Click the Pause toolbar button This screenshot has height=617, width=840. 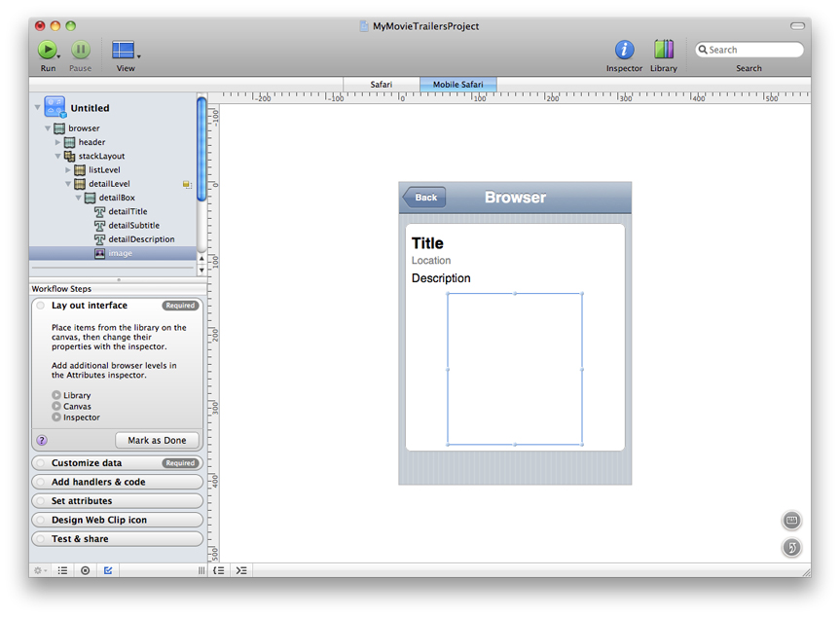pyautogui.click(x=81, y=50)
